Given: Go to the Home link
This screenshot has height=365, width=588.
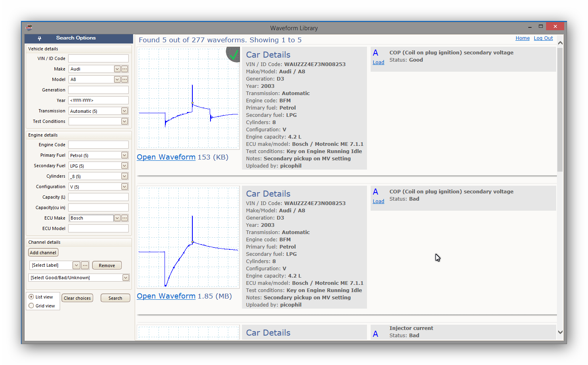Looking at the screenshot, I should click(523, 38).
